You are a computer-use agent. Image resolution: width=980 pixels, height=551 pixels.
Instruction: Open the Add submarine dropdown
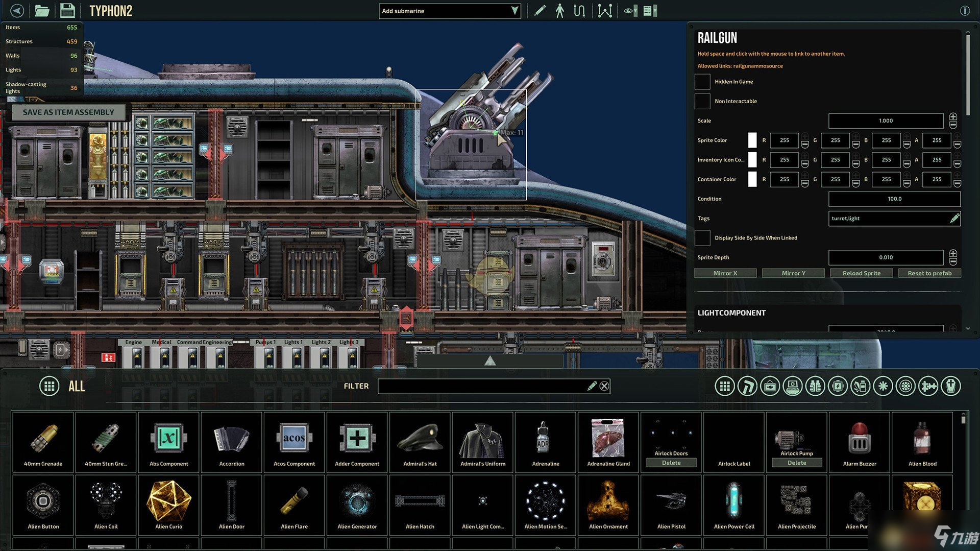tap(450, 11)
